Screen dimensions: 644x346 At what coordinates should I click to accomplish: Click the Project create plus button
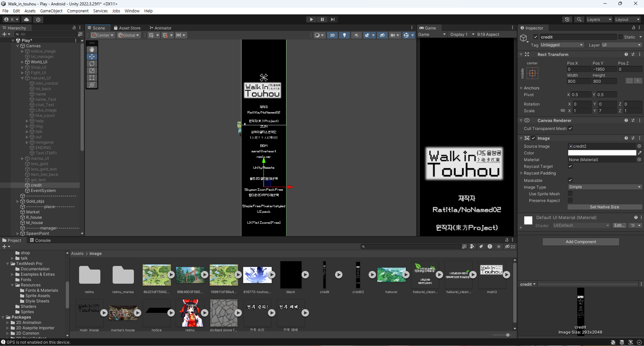[6, 247]
